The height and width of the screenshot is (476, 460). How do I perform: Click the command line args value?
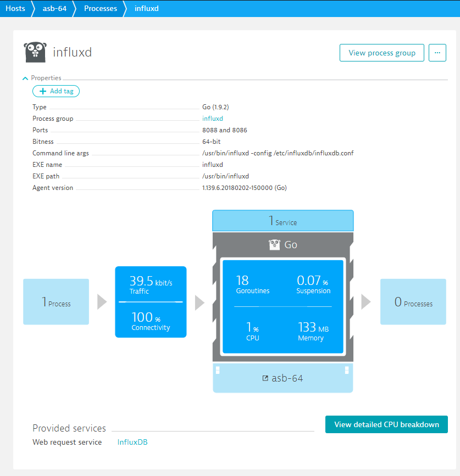[x=278, y=153]
